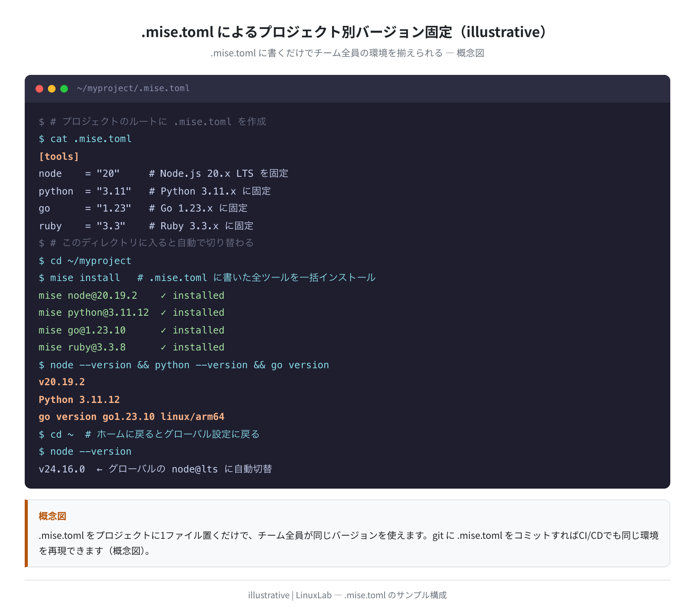Screen dimensions: 695x616
Task: Click the footer 'illustrative | LinuxLab' text
Action: 347,595
